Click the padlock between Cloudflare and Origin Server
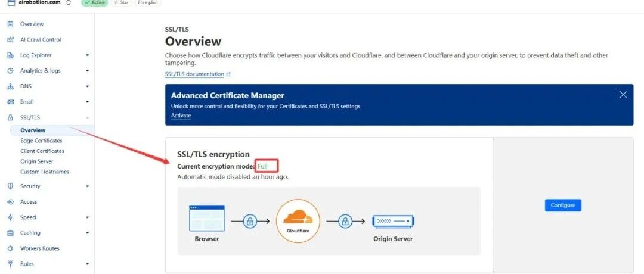This screenshot has width=644, height=274. [345, 222]
